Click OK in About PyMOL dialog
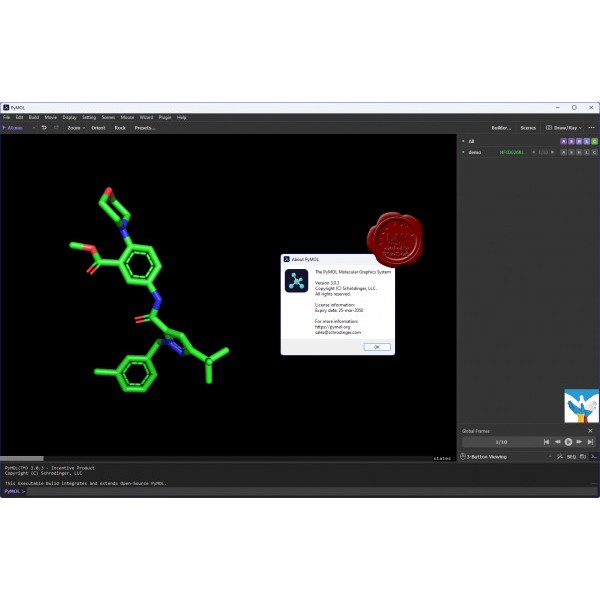 click(x=376, y=346)
